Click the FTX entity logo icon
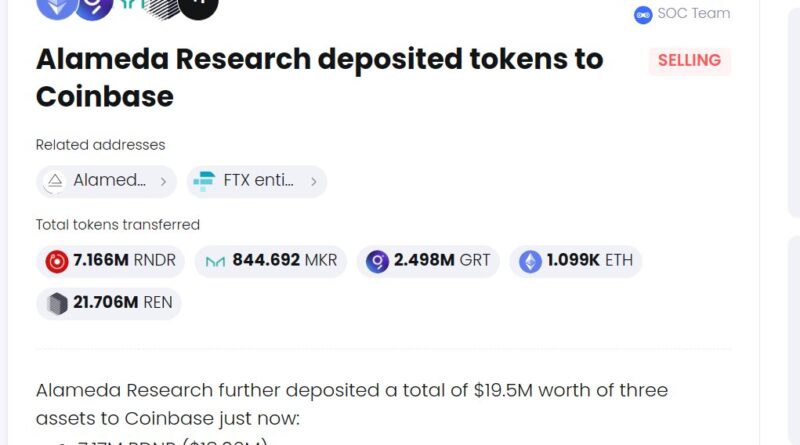 coord(205,181)
